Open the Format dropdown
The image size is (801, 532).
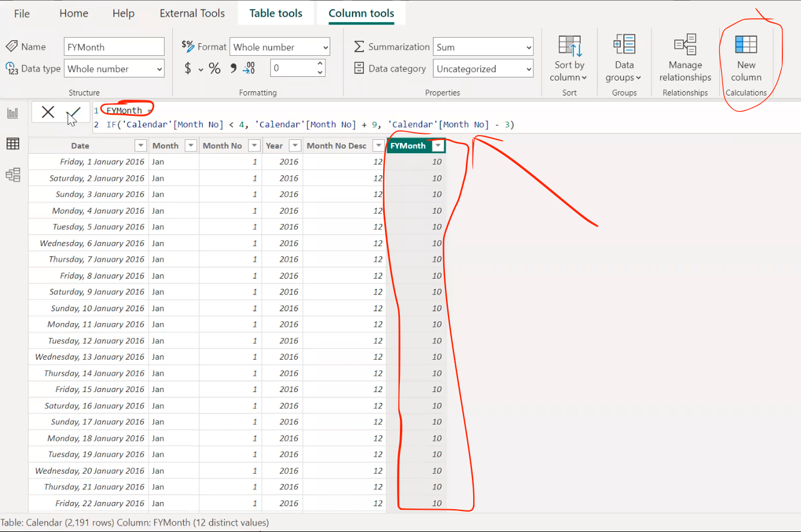(280, 47)
